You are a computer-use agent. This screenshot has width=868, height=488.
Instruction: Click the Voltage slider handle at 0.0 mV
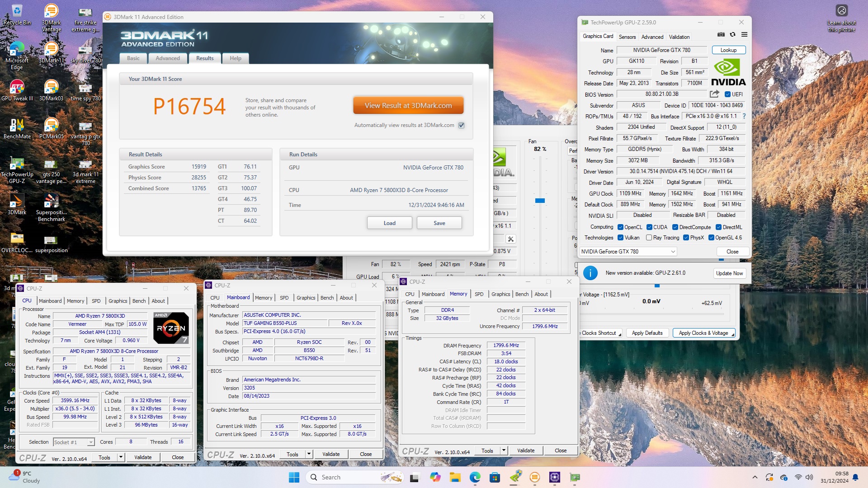[657, 286]
